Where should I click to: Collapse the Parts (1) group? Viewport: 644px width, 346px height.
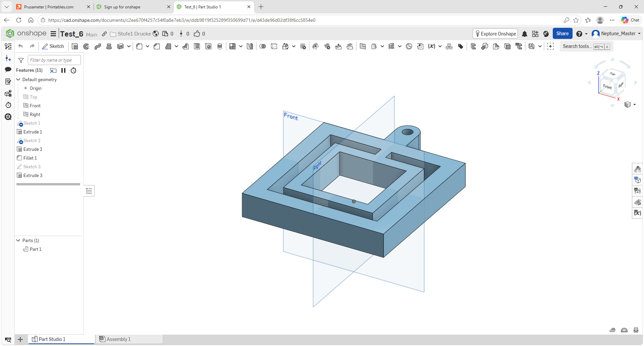point(18,240)
